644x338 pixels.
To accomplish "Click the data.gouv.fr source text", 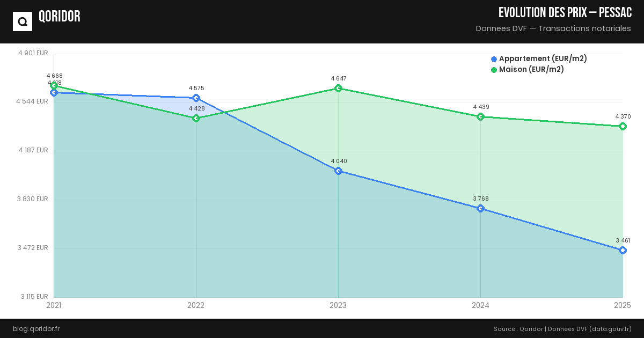I will point(611,328).
